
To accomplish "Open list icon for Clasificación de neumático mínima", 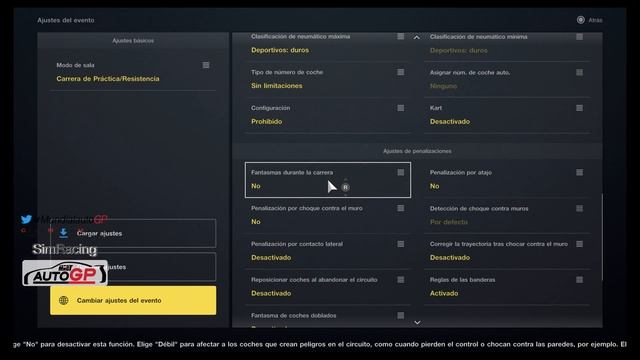I will 579,37.
